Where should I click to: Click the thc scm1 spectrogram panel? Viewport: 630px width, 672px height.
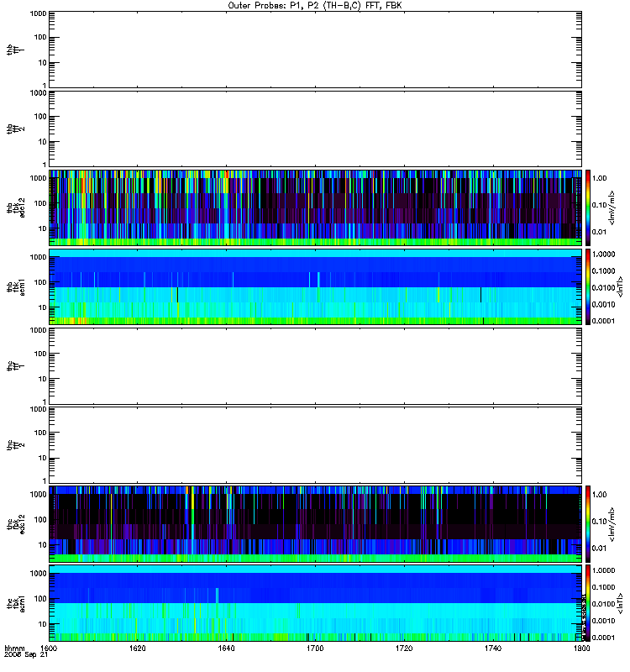(x=316, y=603)
